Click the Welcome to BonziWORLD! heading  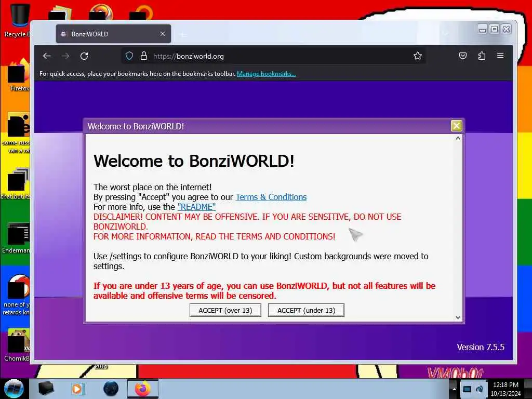(194, 161)
